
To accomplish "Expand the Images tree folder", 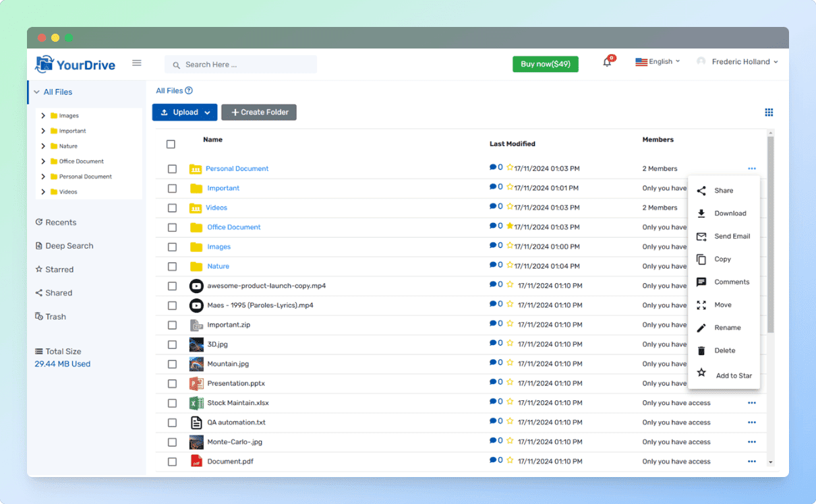I will click(x=43, y=116).
